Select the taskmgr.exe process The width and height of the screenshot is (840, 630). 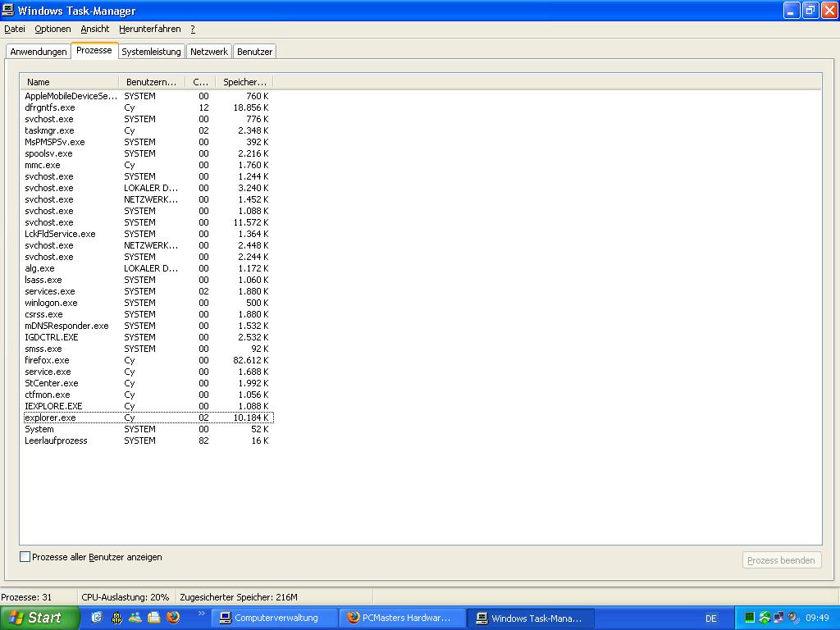[x=148, y=130]
